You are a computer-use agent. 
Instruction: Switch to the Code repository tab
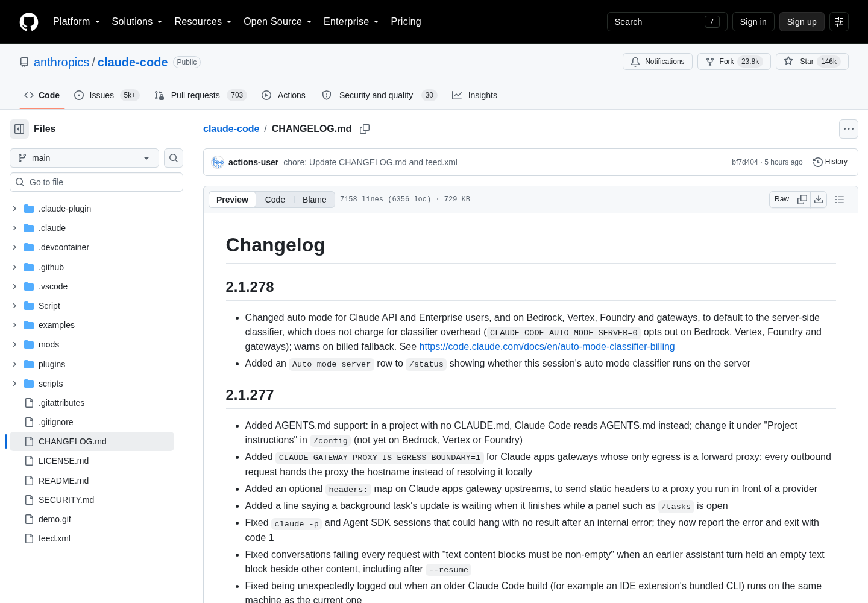tap(42, 95)
